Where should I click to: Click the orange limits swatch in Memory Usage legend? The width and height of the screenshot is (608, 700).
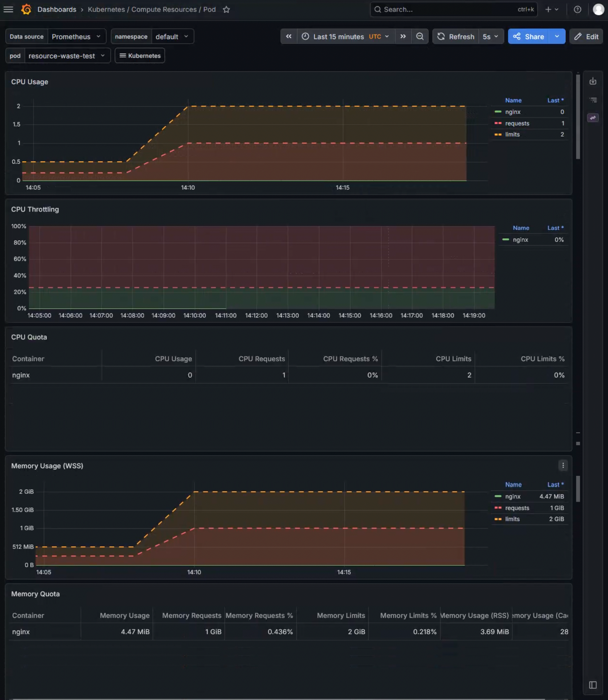(497, 519)
